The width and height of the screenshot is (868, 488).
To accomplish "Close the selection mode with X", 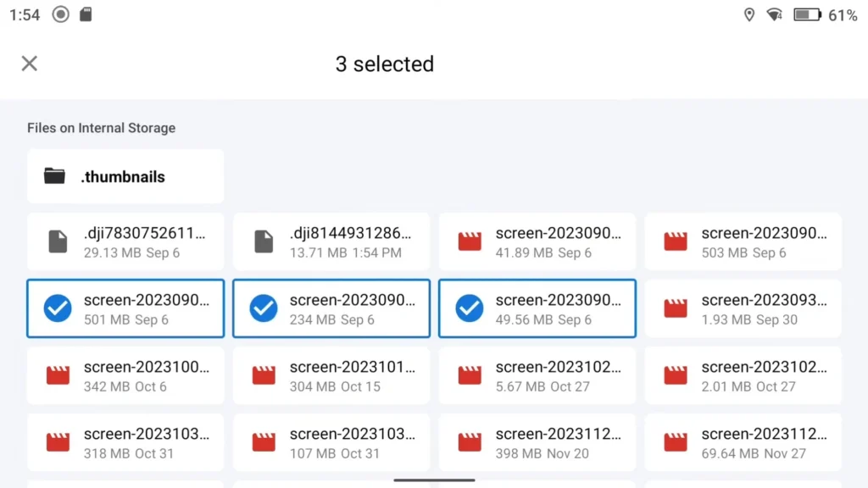I will 30,64.
